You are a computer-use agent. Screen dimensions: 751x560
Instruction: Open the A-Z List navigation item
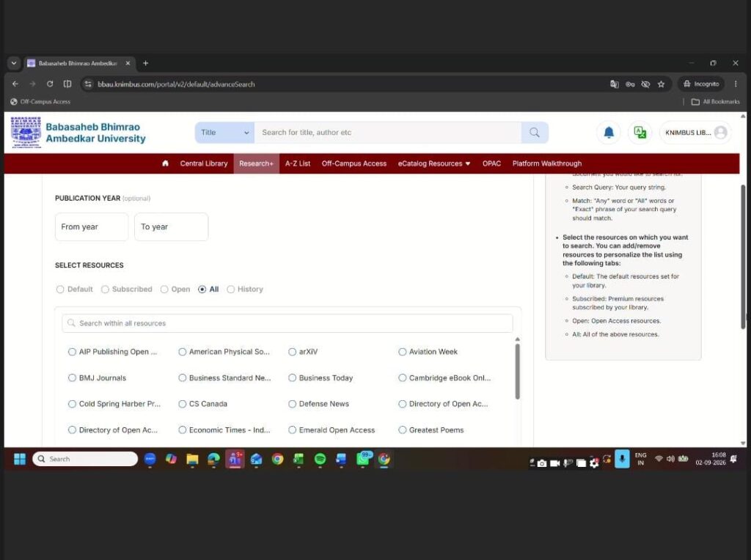tap(298, 163)
